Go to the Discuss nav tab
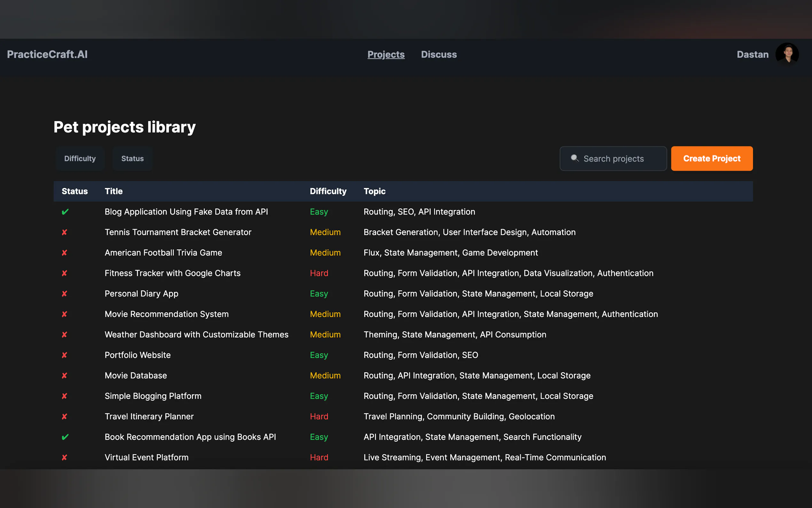812x508 pixels. [438, 54]
